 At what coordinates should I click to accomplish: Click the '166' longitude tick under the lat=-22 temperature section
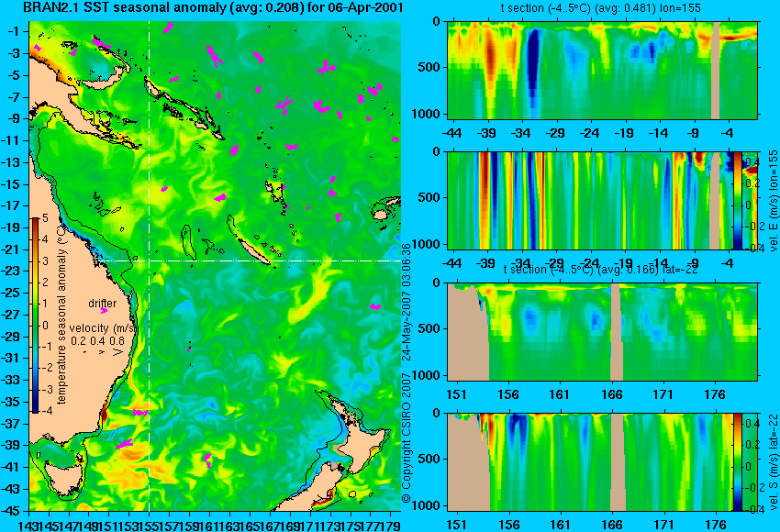click(x=611, y=394)
